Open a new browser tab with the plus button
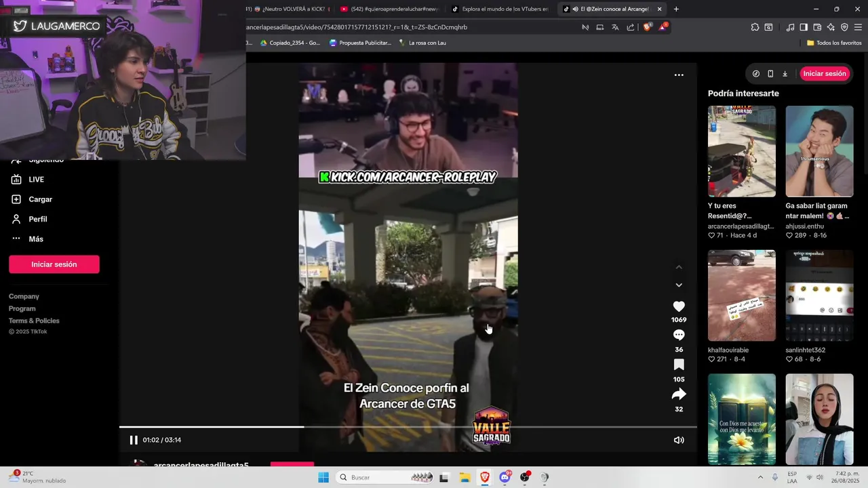This screenshot has height=488, width=868. (676, 9)
